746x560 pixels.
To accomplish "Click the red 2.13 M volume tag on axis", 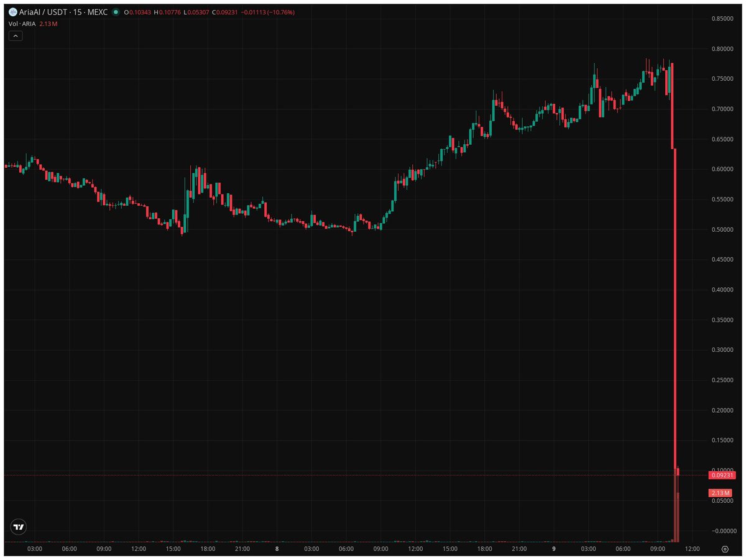I will (x=720, y=493).
